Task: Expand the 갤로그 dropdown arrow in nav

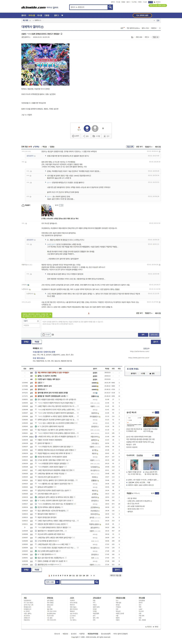Action: point(62,16)
